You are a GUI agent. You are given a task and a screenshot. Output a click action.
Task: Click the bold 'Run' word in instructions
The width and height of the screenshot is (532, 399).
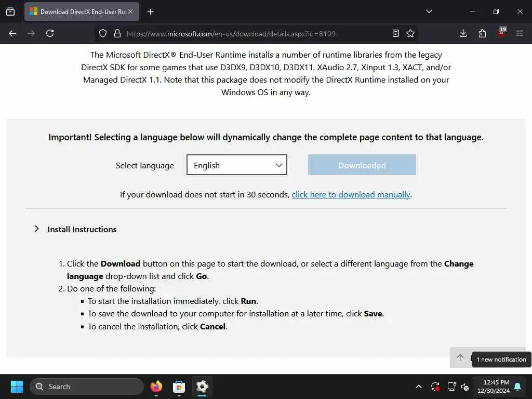[248, 301]
